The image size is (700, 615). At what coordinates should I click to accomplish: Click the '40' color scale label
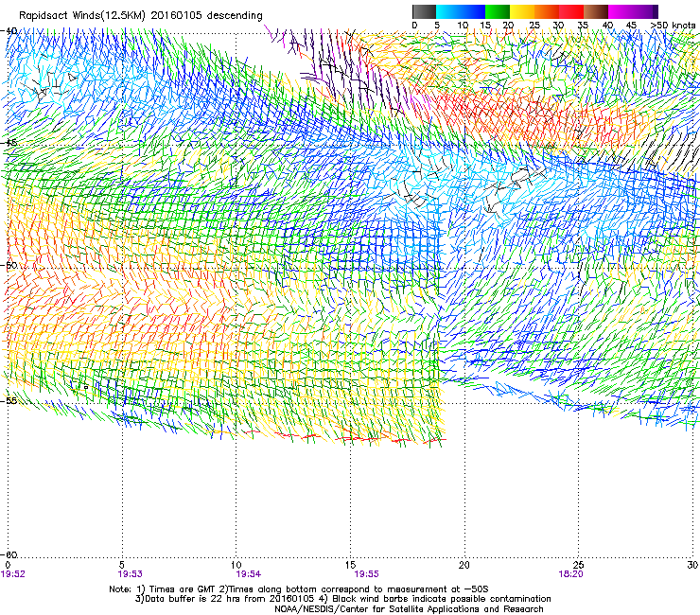(607, 26)
